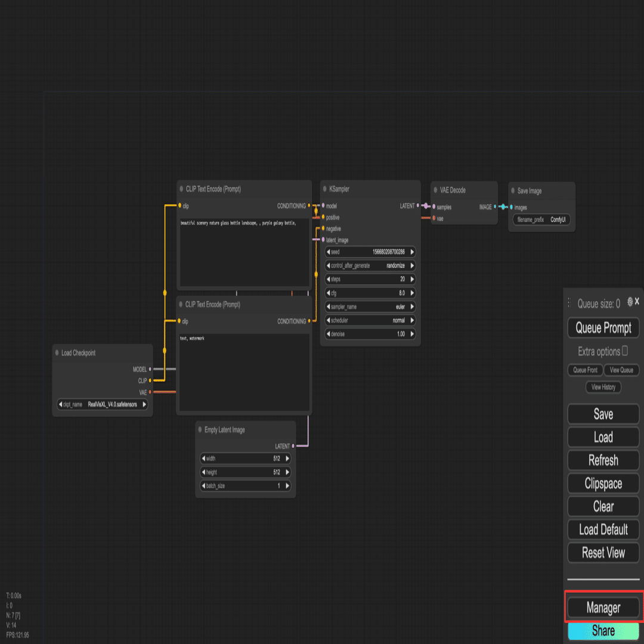The image size is (644, 644).
Task: Collapse the KSampler node via title dot
Action: pyautogui.click(x=324, y=189)
